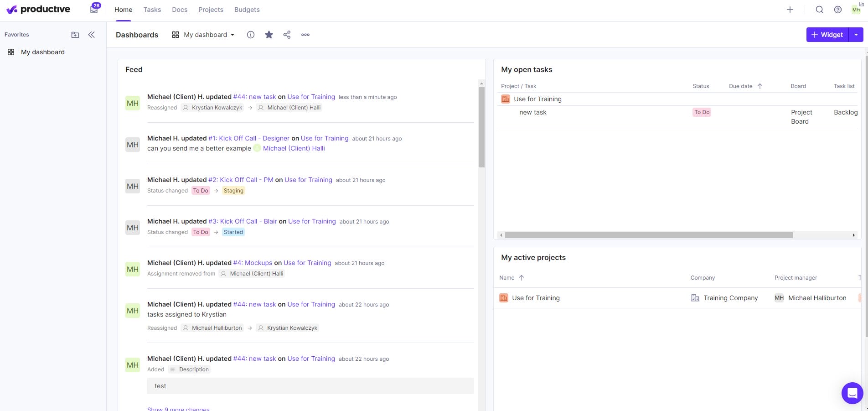Show dashboard info icon
Viewport: 868px width, 411px height.
251,35
